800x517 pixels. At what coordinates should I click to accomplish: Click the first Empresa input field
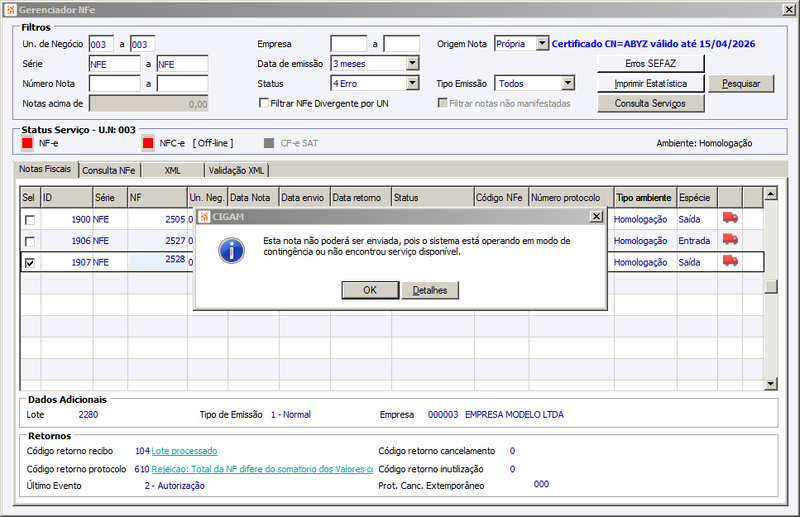pyautogui.click(x=348, y=44)
